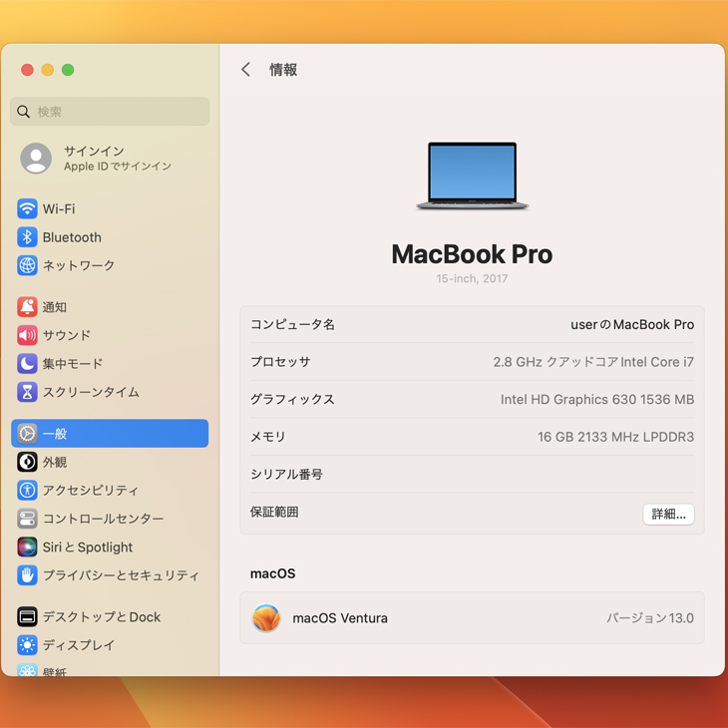The width and height of the screenshot is (728, 728).
Task: Click the user avatar silhouette icon
Action: 36,158
